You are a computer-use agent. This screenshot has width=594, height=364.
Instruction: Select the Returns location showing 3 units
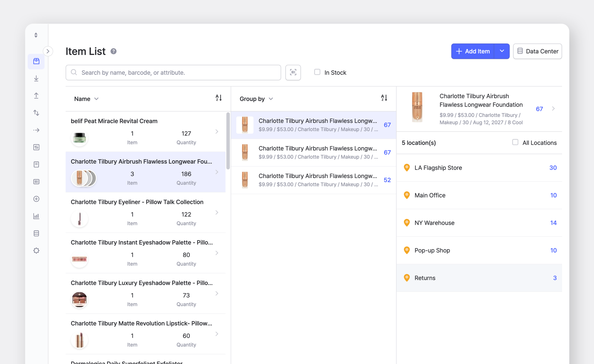pyautogui.click(x=479, y=278)
